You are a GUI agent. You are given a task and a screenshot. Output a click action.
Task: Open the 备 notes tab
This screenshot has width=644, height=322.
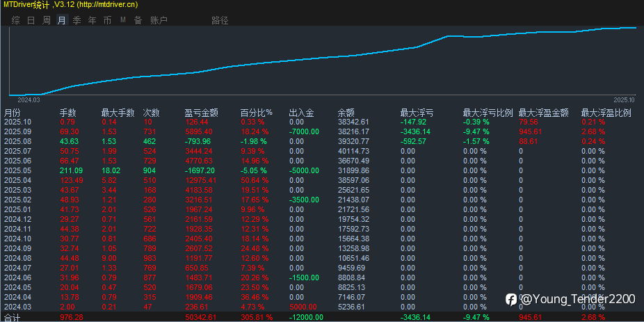click(138, 20)
